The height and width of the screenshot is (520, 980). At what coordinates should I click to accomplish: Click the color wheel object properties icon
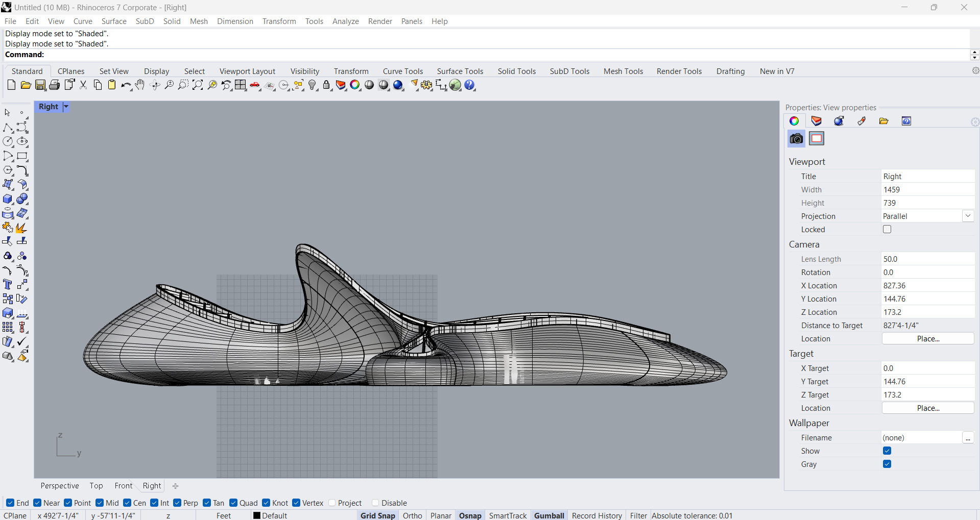(355, 85)
